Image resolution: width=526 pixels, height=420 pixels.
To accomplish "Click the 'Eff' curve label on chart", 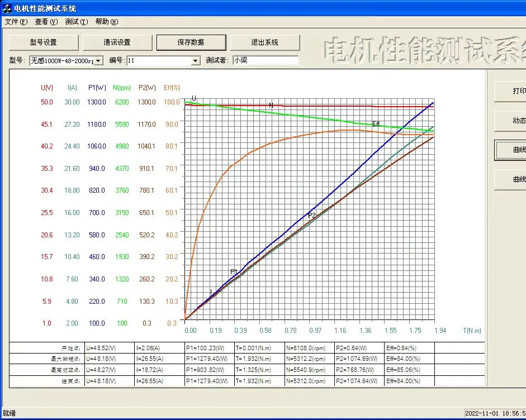I will [x=376, y=123].
